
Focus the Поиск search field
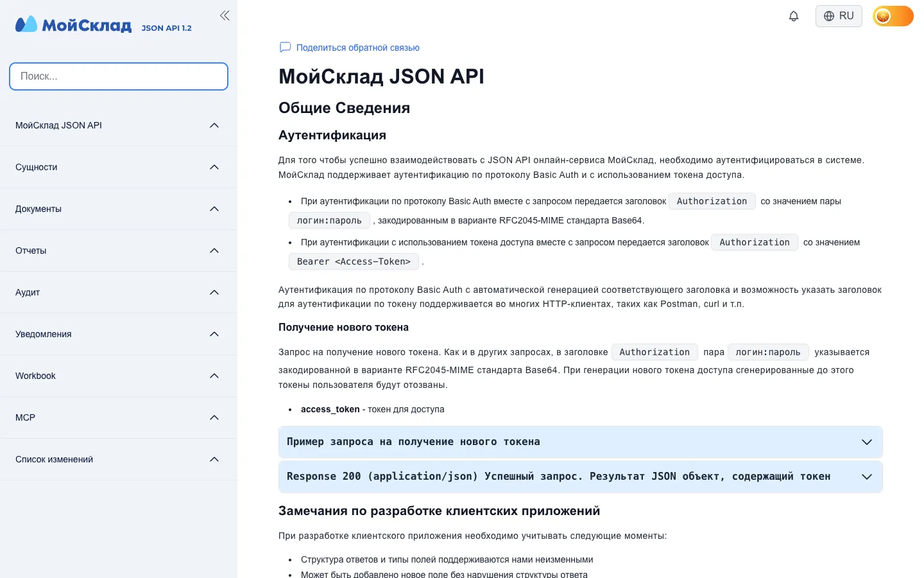tap(119, 76)
